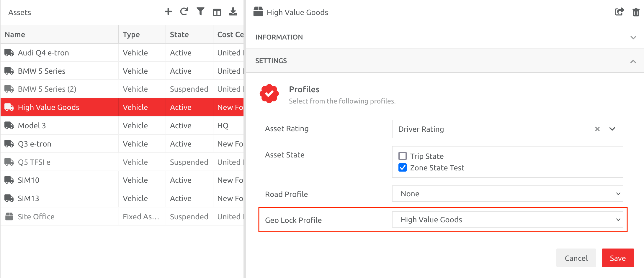Export assets using the download icon
Screen dimensions: 644x278
[233, 12]
